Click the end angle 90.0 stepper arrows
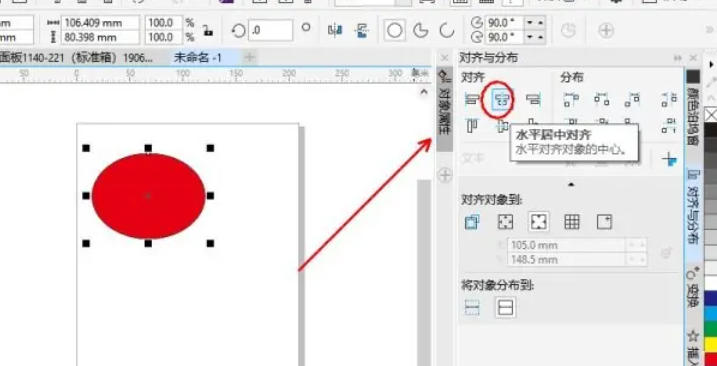The image size is (717, 366). click(535, 37)
